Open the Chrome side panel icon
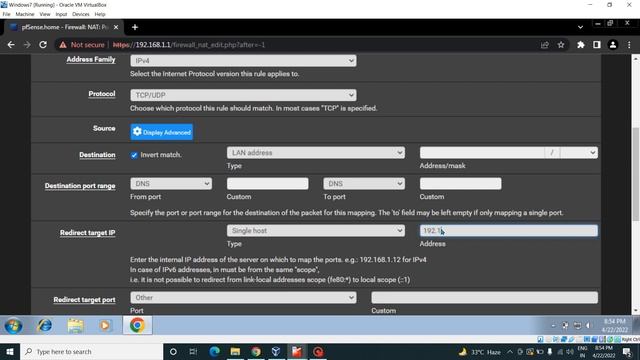Screen dimensions: 640x360 [x=597, y=45]
